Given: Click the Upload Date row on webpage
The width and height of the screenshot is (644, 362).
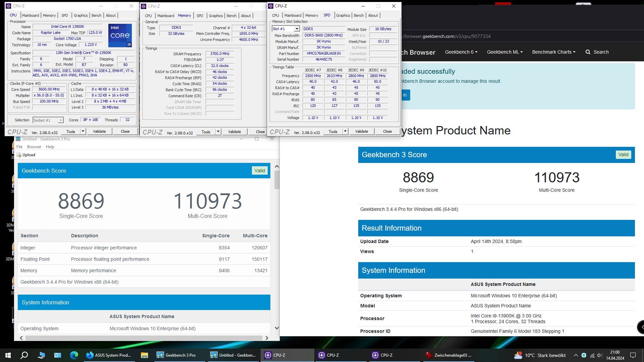Looking at the screenshot, I should 496,241.
